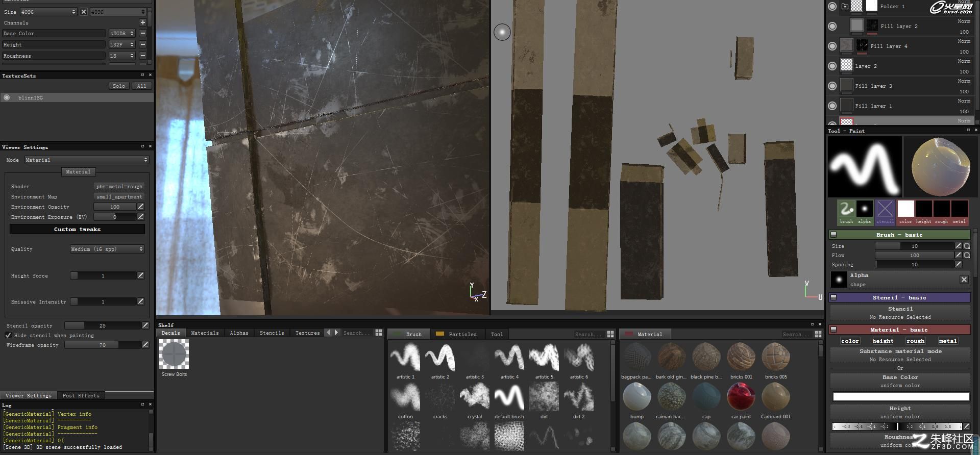
Task: Select the brush slot in Tool panel
Action: coord(847,212)
